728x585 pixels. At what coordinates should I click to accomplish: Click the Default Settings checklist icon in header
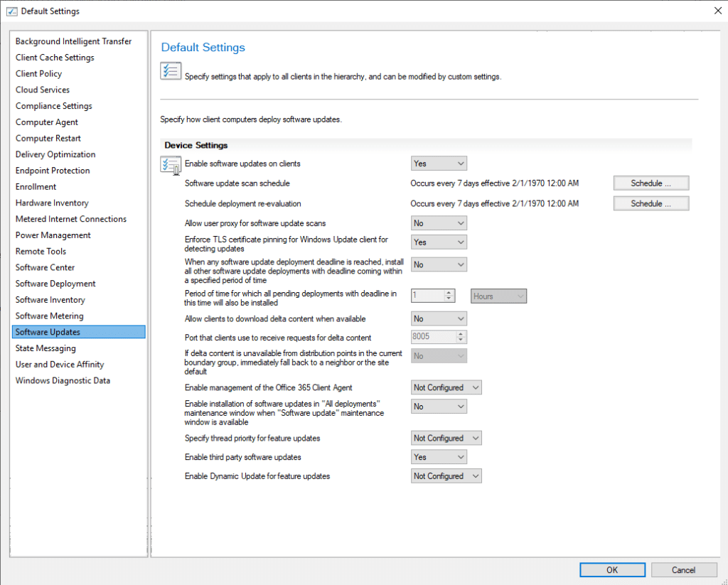[171, 71]
